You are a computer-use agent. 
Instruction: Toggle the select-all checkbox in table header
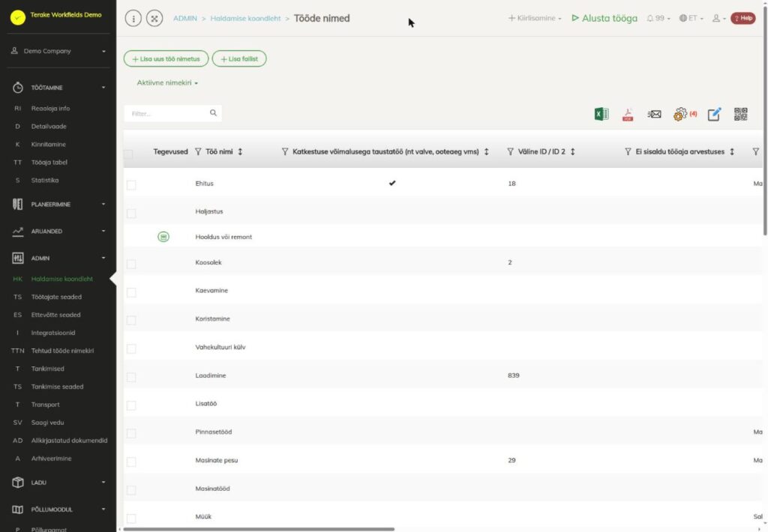tap(128, 154)
